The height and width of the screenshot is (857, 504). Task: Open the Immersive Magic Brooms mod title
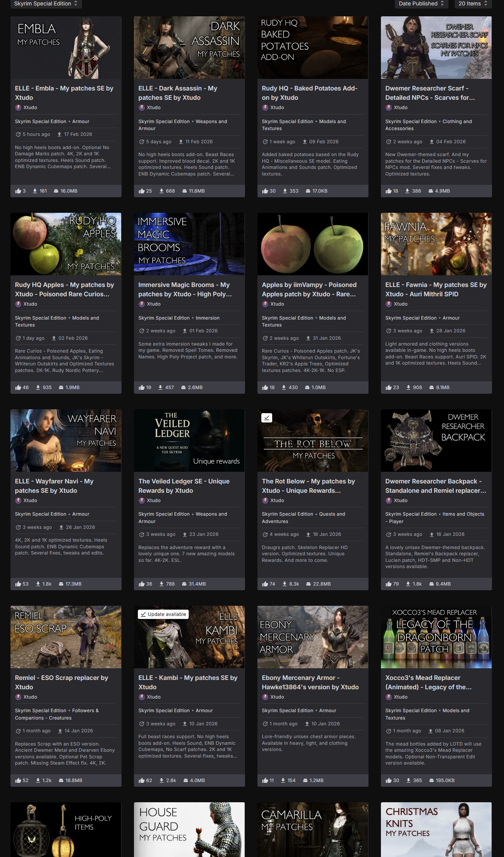coord(185,290)
